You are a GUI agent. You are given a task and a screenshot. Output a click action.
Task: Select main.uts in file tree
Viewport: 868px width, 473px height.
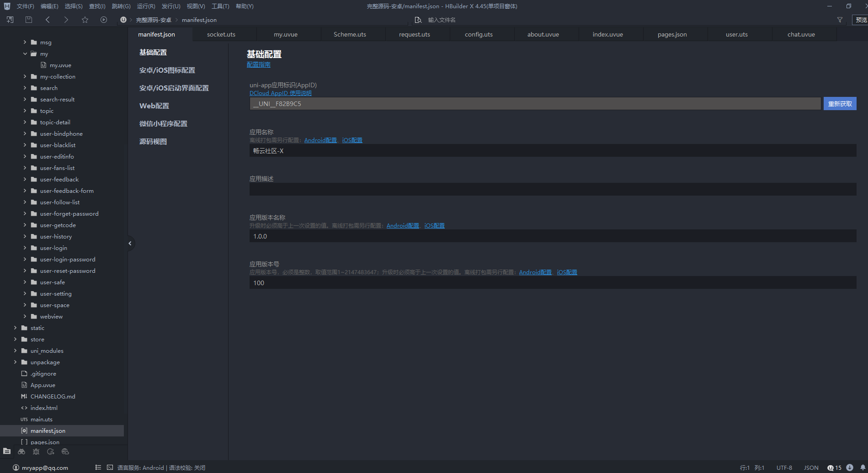pyautogui.click(x=41, y=419)
